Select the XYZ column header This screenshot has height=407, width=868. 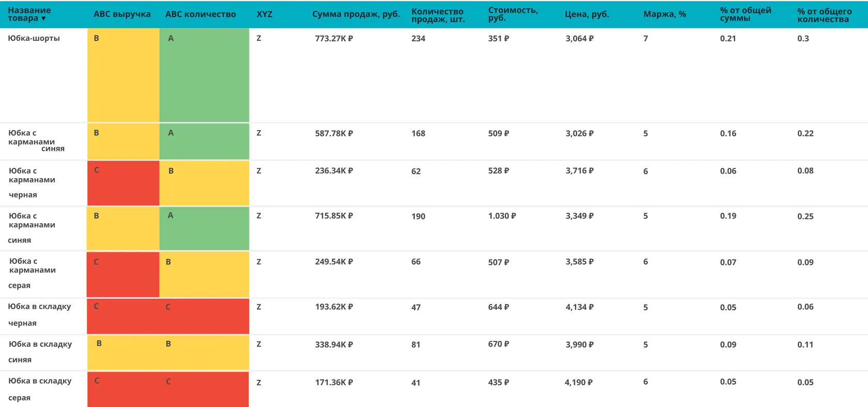click(x=264, y=14)
